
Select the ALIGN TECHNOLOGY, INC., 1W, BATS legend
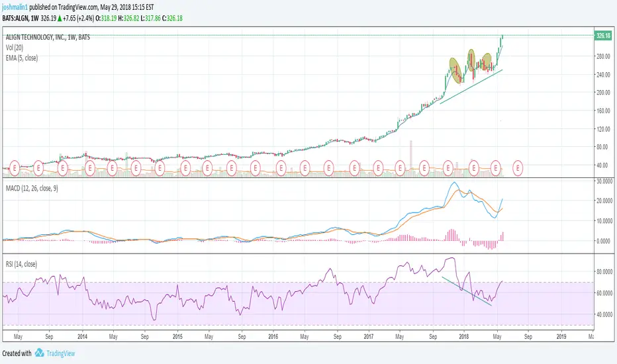coord(48,37)
